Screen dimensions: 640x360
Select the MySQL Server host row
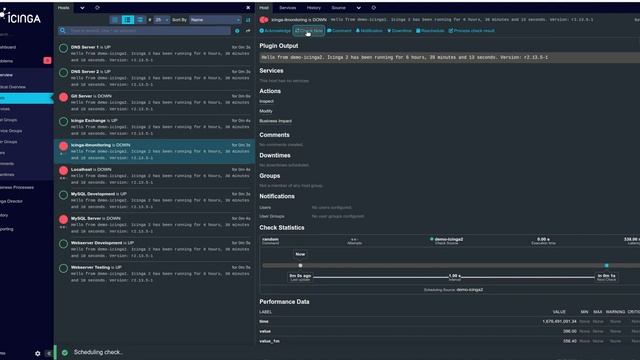155,225
